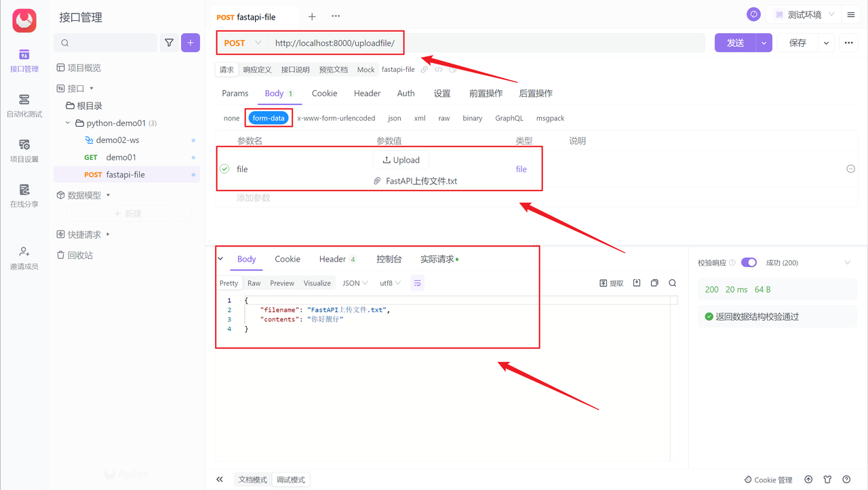Click the minus icon to remove file parameter
Screen dimensions: 868x490
pyautogui.click(x=851, y=169)
